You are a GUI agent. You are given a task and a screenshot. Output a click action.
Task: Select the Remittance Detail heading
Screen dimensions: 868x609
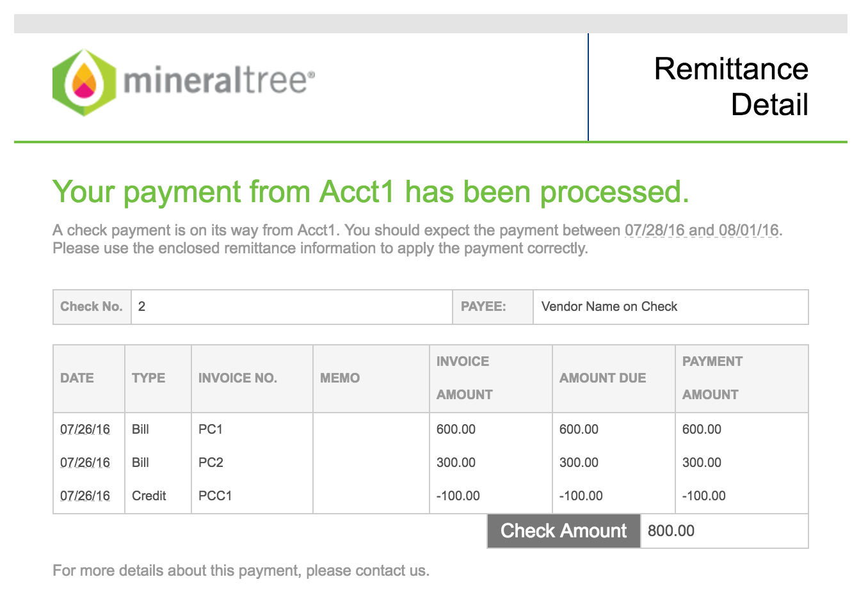point(731,87)
